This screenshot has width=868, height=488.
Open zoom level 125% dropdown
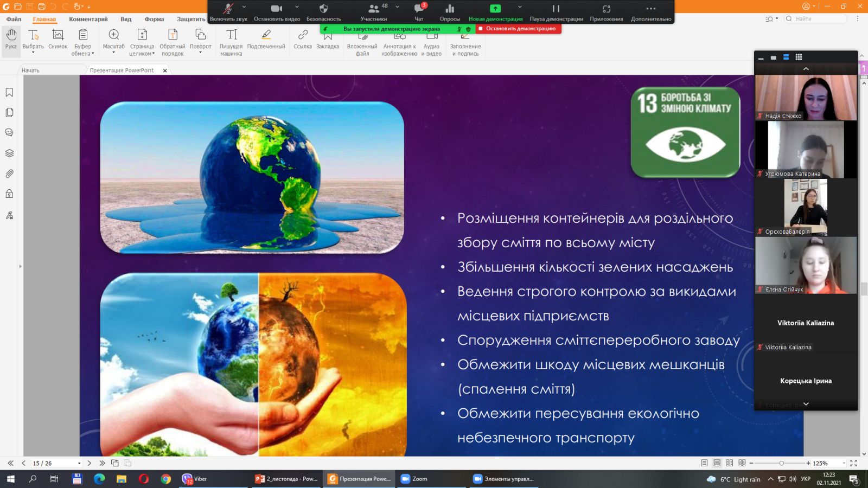(844, 463)
